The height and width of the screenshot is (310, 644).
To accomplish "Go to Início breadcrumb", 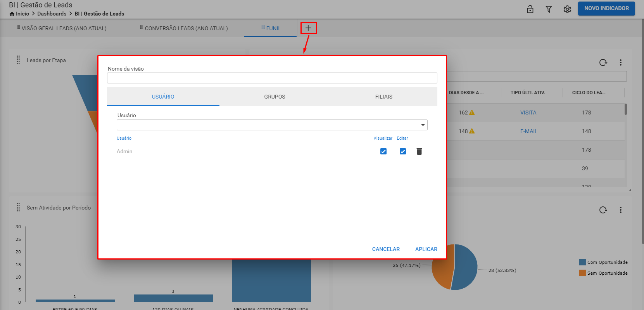I will click(x=22, y=14).
